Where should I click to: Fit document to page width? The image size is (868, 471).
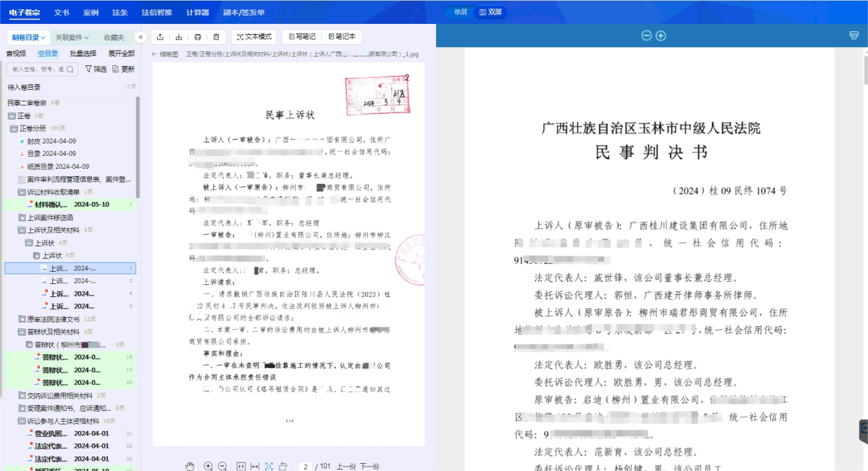click(255, 466)
